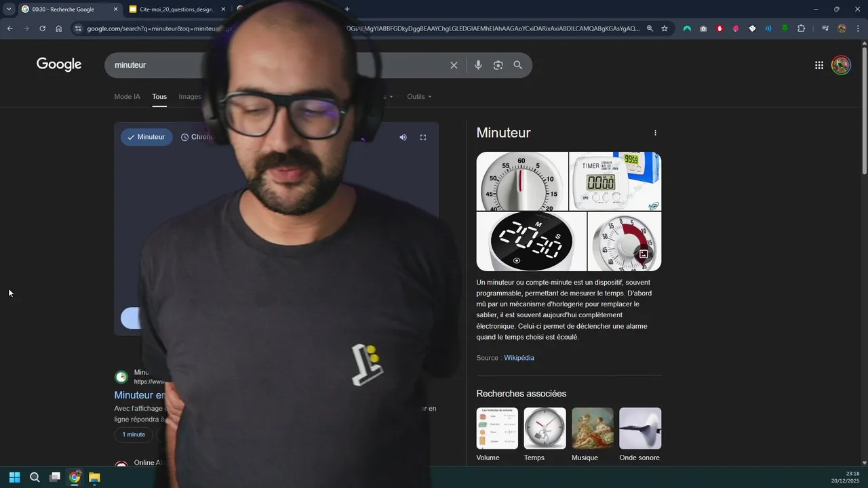Switch to the Chronomètre chip
The width and height of the screenshot is (868, 488).
point(197,137)
